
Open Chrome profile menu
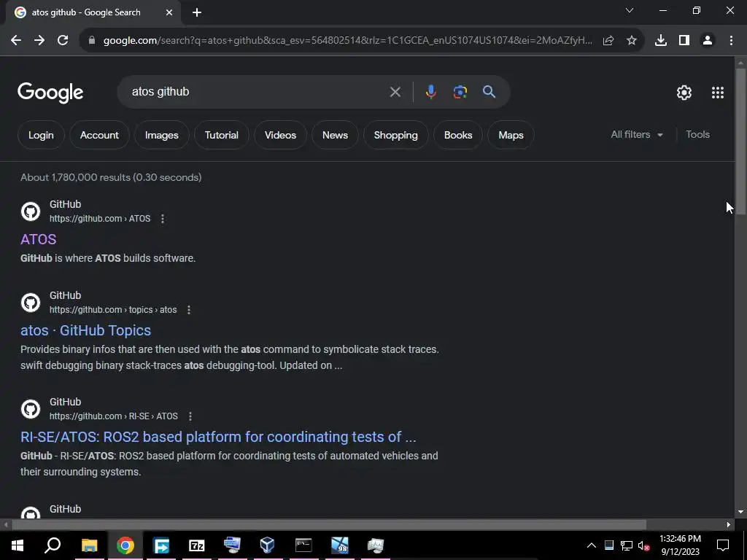[708, 41]
